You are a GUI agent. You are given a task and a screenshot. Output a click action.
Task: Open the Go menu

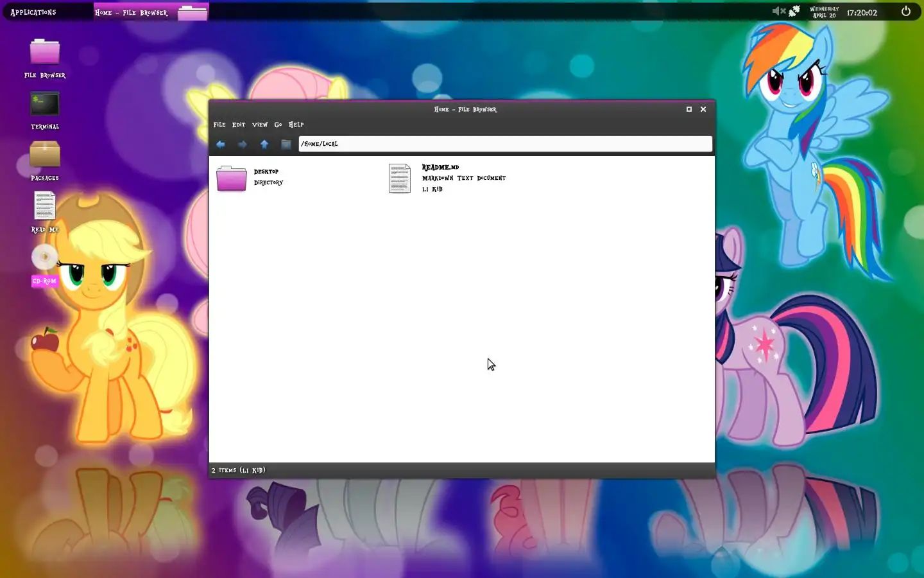pyautogui.click(x=278, y=125)
